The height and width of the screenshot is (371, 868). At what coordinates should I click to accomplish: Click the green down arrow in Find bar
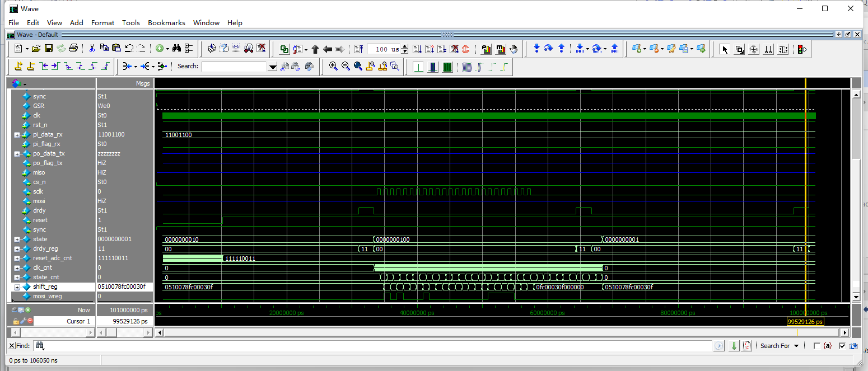[734, 346]
